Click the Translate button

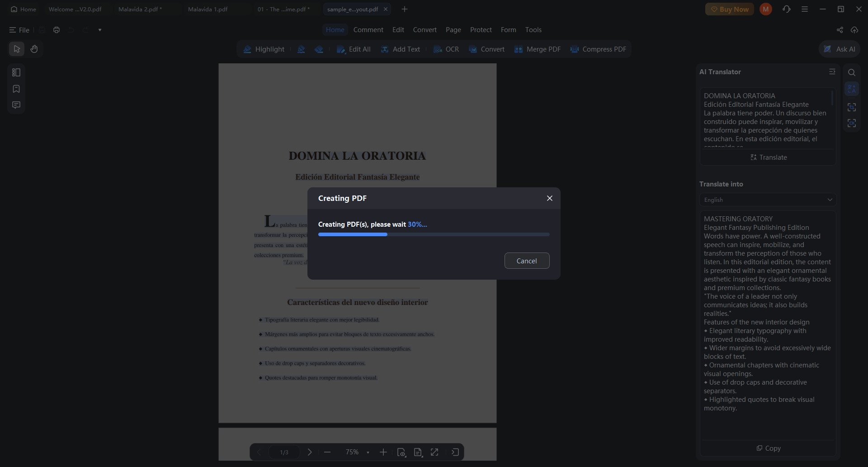[x=768, y=157]
